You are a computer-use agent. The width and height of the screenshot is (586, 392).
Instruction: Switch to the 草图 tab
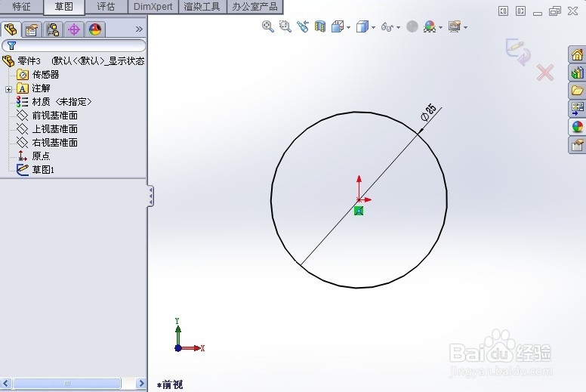pos(64,7)
